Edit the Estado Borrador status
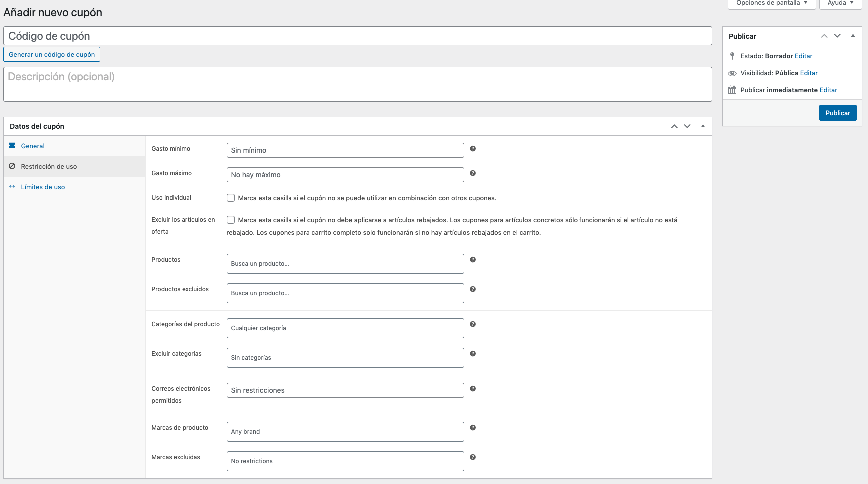 point(803,56)
